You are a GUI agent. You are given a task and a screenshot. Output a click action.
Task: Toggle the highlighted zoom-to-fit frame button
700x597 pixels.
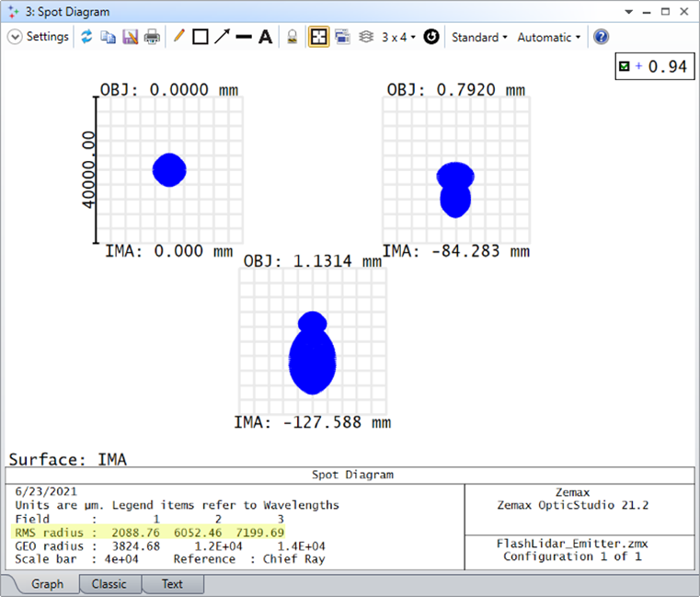tap(318, 38)
